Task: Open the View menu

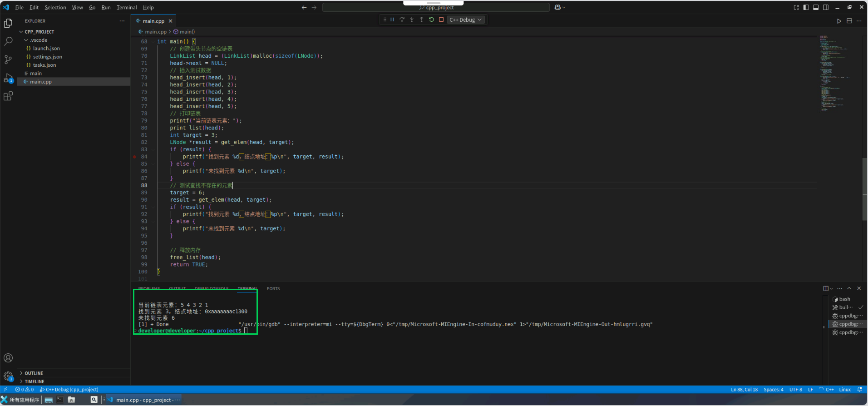Action: (78, 7)
